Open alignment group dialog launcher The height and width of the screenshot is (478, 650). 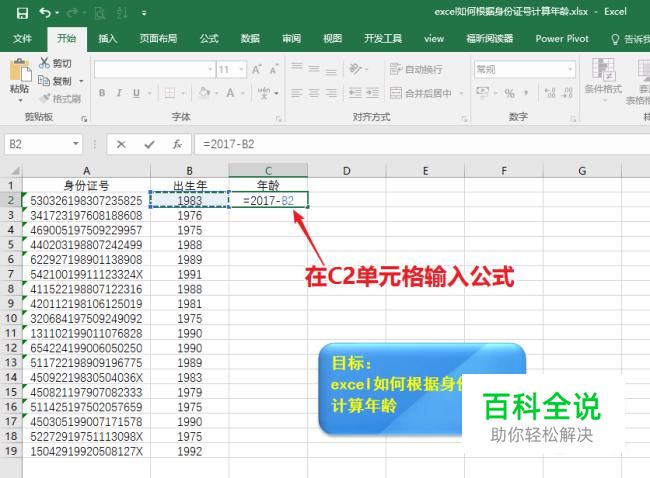[x=464, y=119]
